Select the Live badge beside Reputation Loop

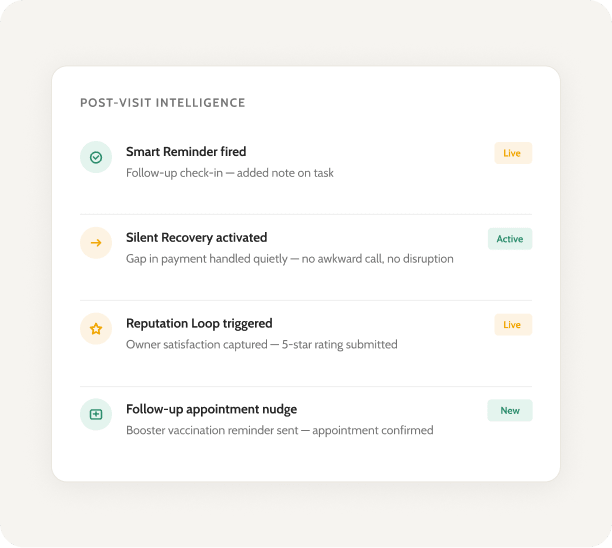pos(513,324)
